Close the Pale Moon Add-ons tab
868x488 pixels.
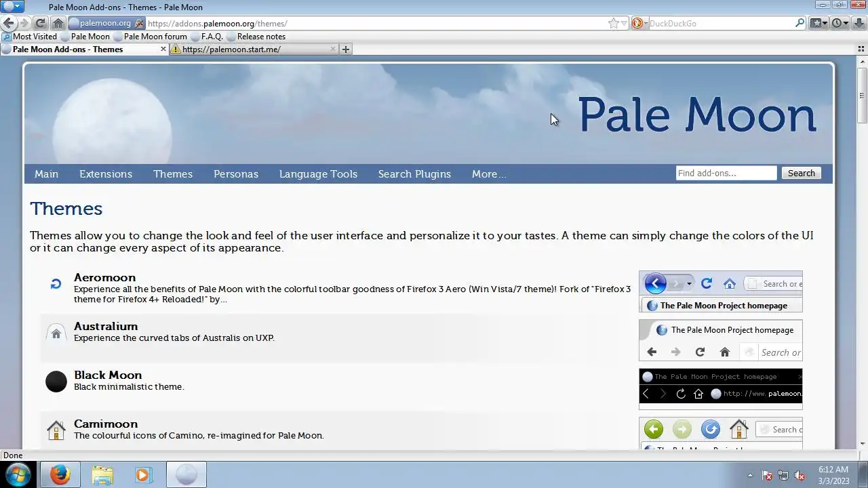[163, 49]
